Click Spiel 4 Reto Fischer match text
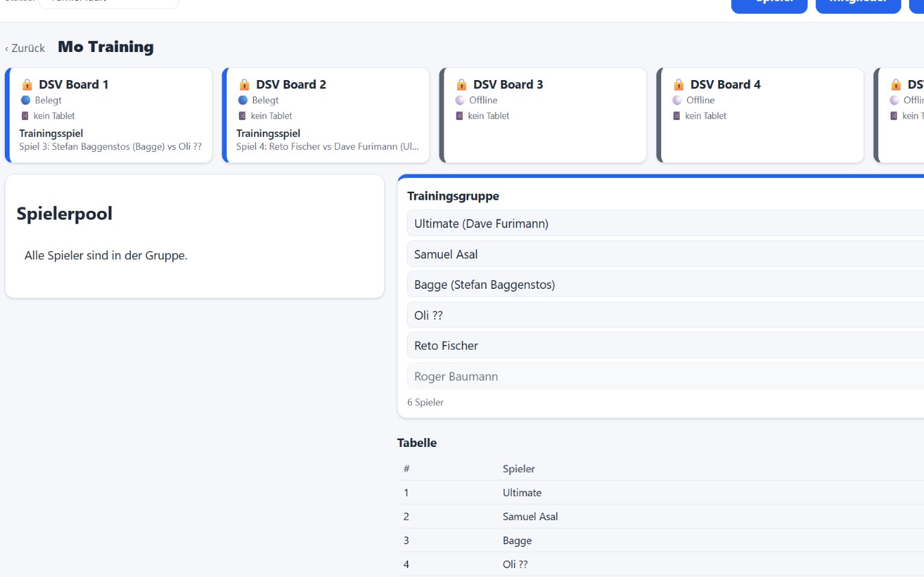Viewport: 924px width, 577px height. [x=327, y=146]
